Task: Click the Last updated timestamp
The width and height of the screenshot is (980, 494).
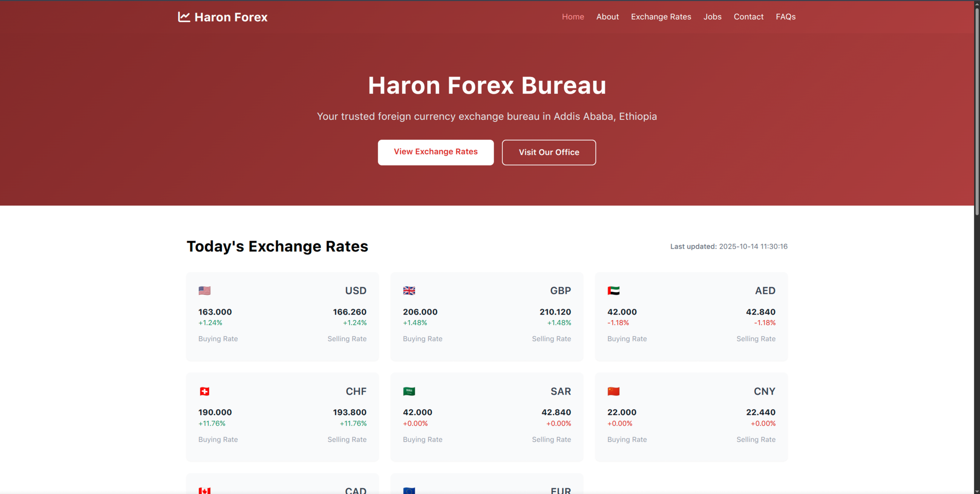Action: 728,246
